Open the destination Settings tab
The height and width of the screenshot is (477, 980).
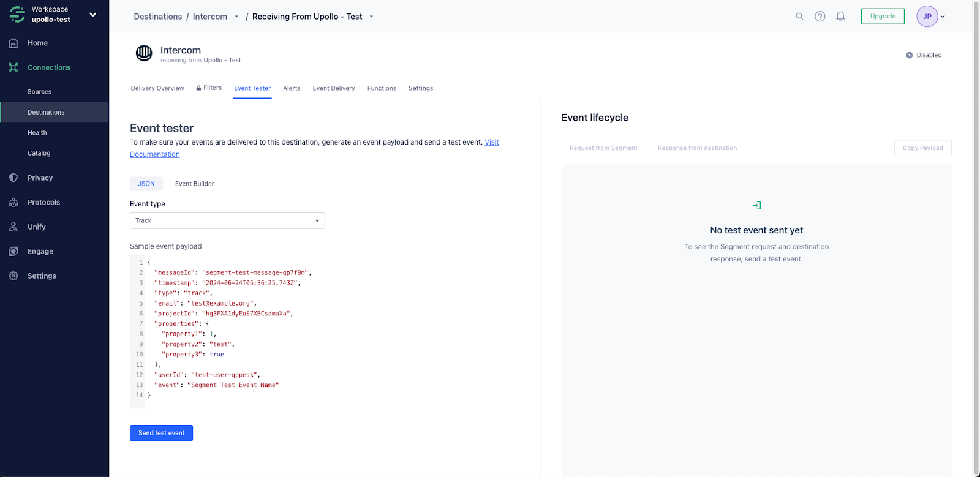[421, 88]
